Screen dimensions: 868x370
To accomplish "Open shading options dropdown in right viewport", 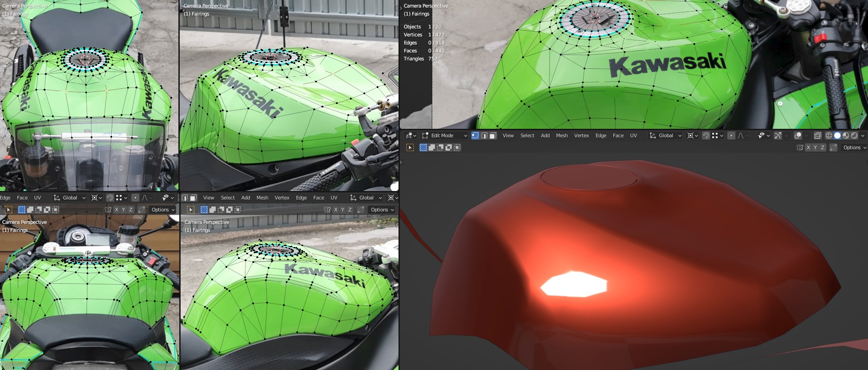I will pyautogui.click(x=863, y=135).
